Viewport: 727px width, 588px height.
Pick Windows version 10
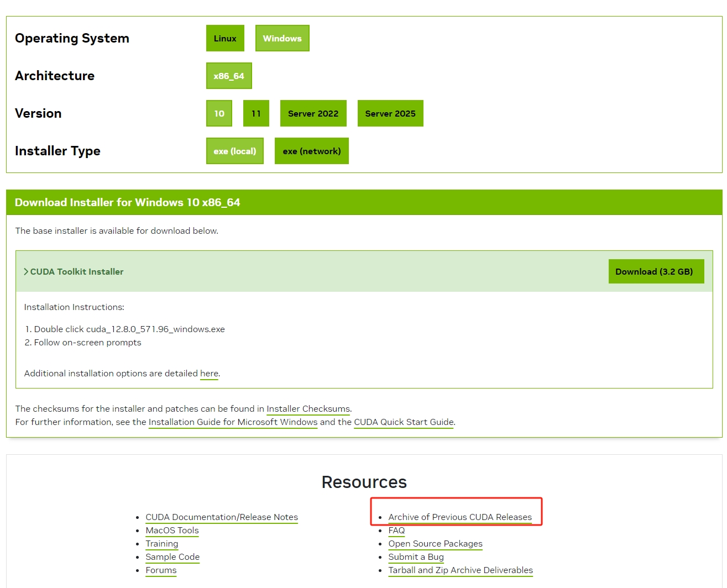click(x=219, y=113)
